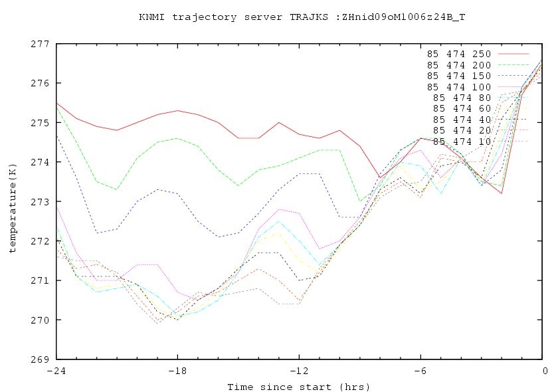
Task: Click the y-axis tick value 269
Action: (40, 359)
